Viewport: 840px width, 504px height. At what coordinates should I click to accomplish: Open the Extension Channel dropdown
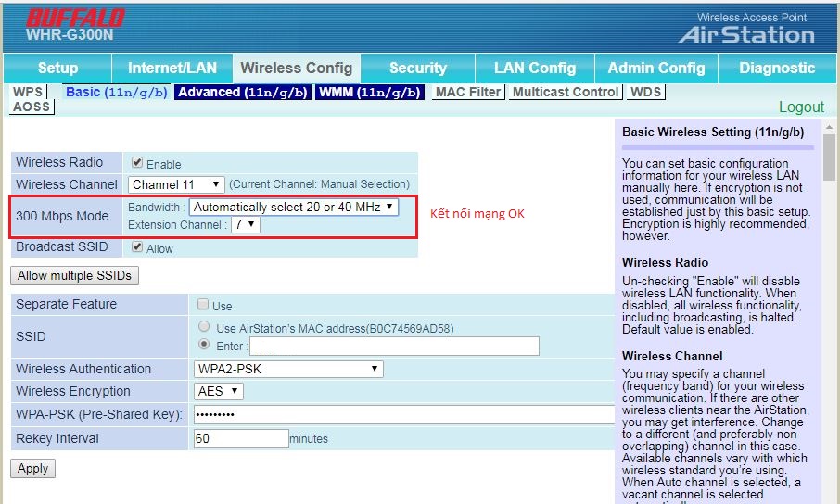246,224
